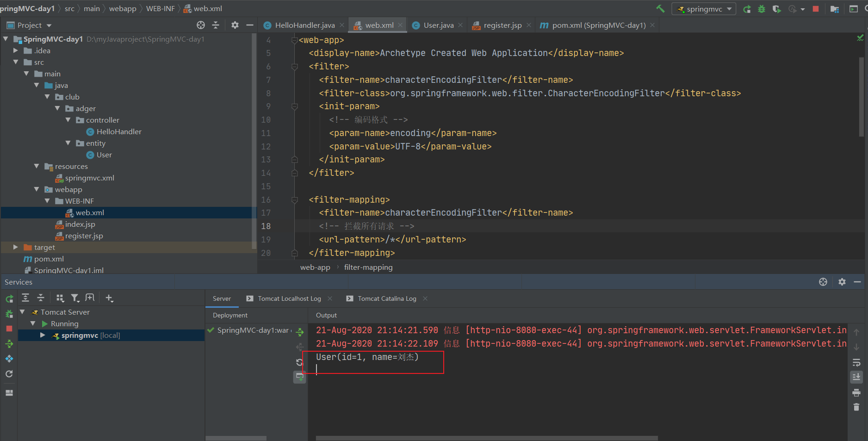Collapse the Tomcat Server node
The image size is (868, 441).
pyautogui.click(x=22, y=312)
